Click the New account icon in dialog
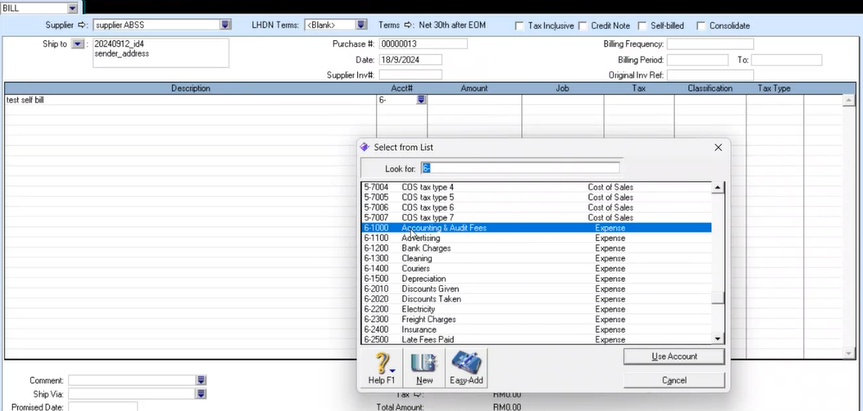 click(x=423, y=366)
